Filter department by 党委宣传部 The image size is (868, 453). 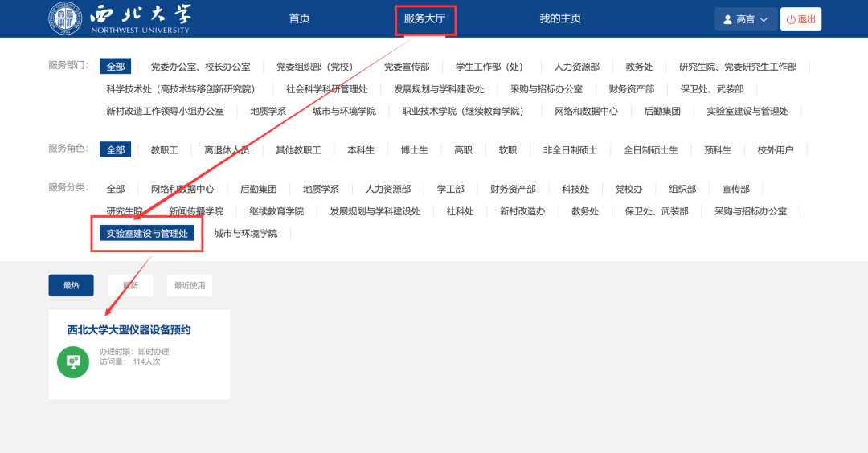point(407,67)
